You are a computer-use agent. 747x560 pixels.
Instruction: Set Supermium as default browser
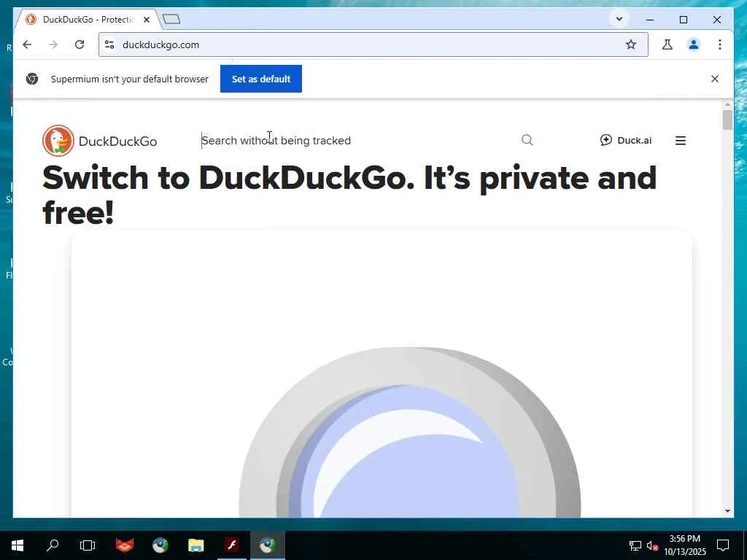click(x=261, y=79)
